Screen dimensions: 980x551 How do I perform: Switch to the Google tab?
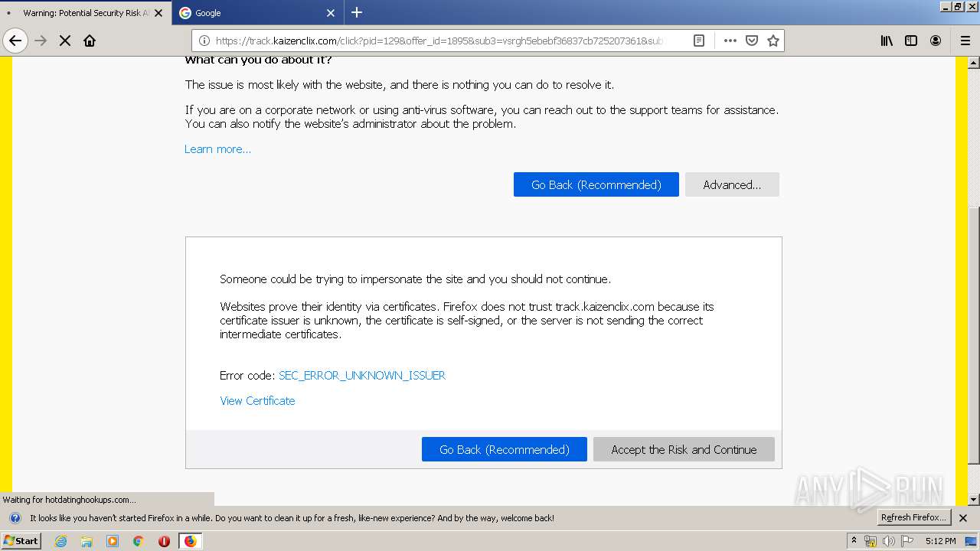(257, 13)
